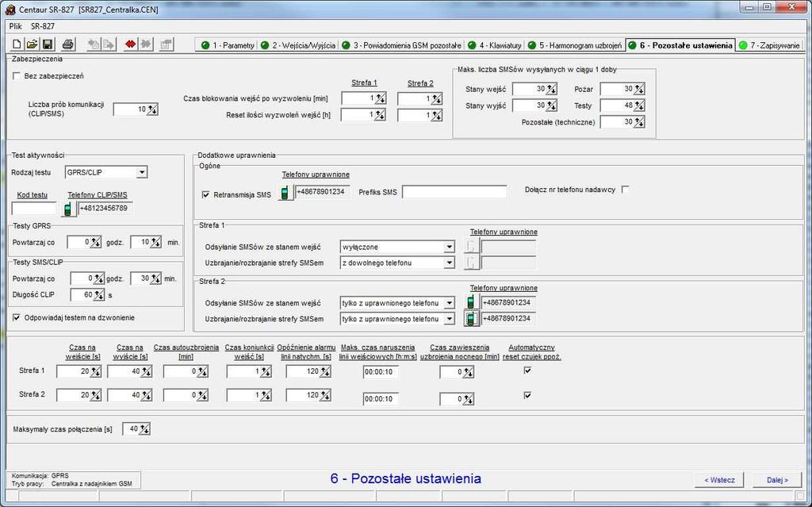Adjust Reset ilości wyzwoleń stepper for Strefa 2
Image resolution: width=812 pixels, height=507 pixels.
pos(437,115)
